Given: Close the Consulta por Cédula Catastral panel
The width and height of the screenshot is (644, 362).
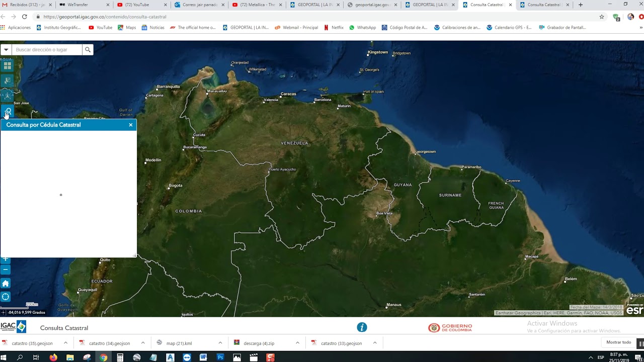Looking at the screenshot, I should [x=131, y=125].
